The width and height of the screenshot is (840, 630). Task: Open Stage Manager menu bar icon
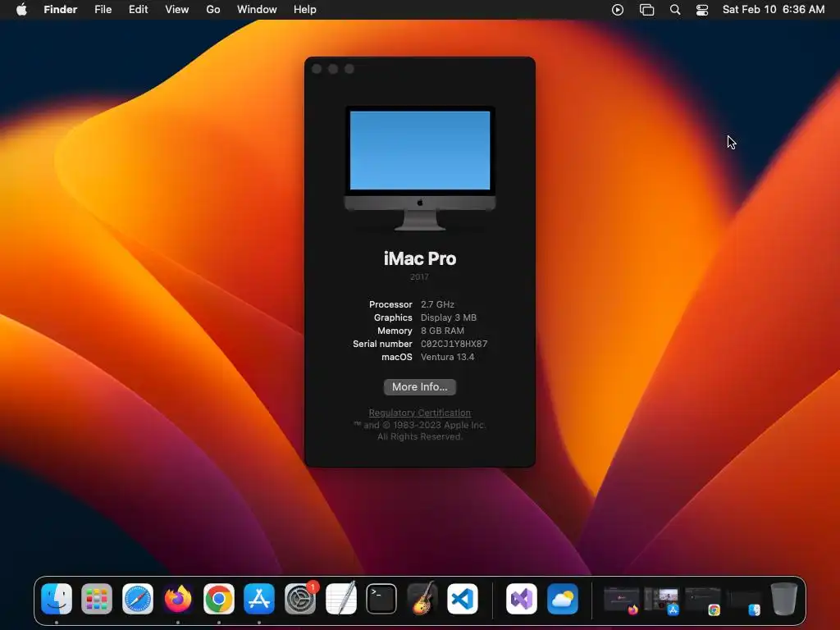coord(646,10)
